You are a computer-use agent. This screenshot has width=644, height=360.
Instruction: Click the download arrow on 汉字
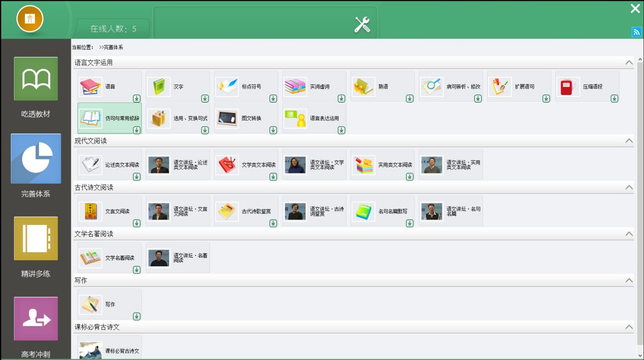tap(205, 99)
